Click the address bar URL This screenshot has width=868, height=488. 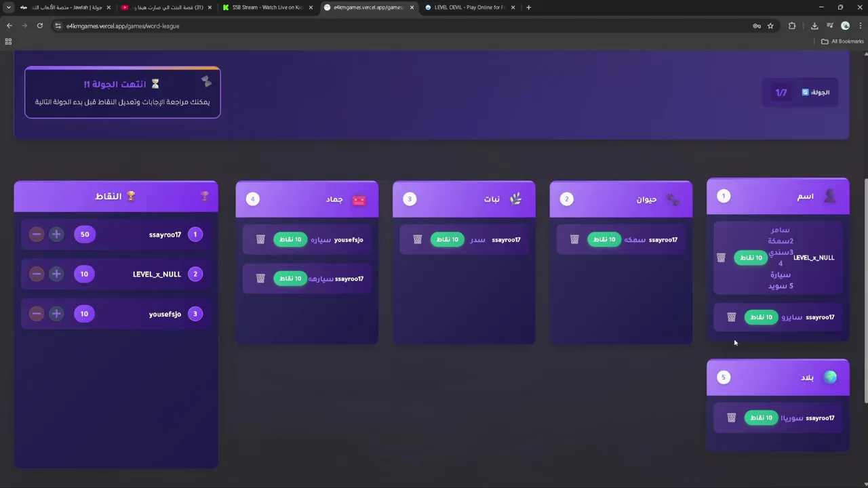click(x=123, y=26)
